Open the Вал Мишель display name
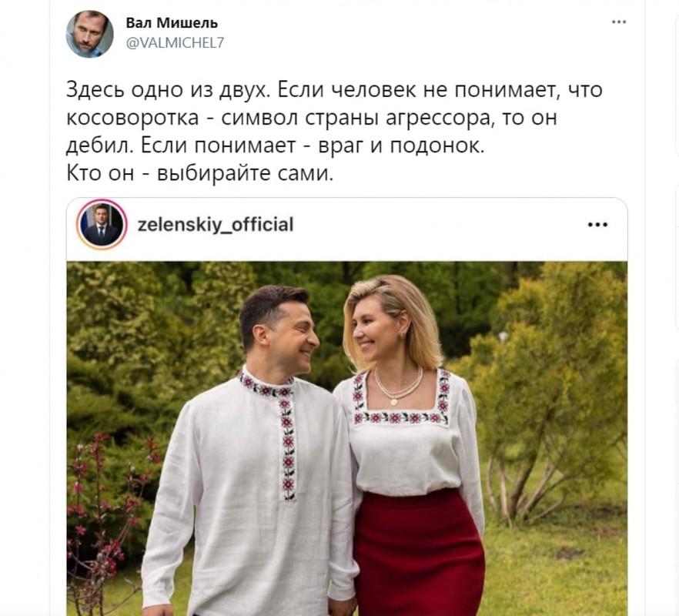679x616 pixels. click(x=172, y=22)
